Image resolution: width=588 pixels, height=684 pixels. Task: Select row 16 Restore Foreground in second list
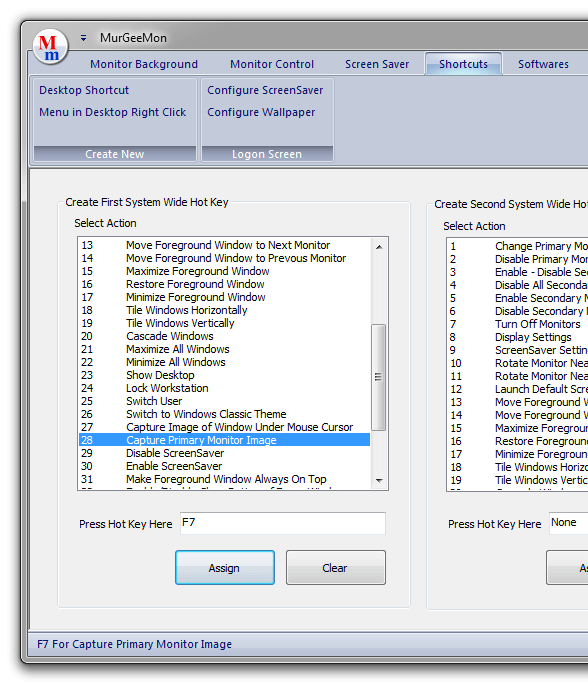tap(518, 441)
